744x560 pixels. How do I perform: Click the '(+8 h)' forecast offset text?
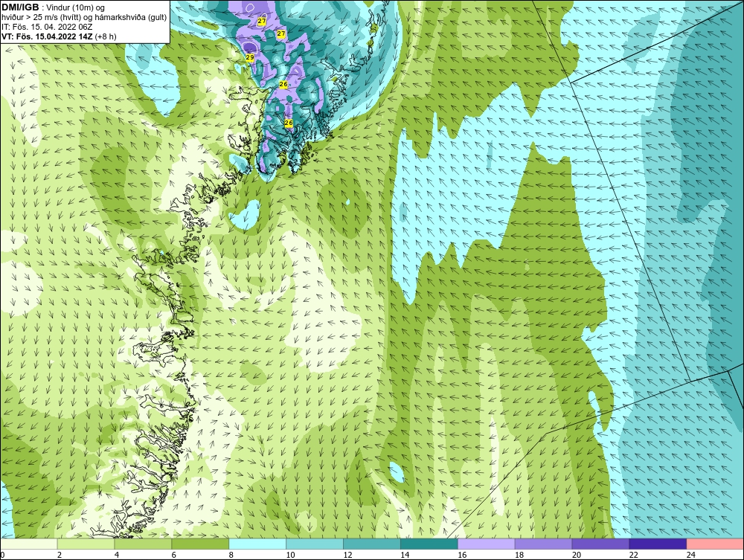[x=106, y=36]
